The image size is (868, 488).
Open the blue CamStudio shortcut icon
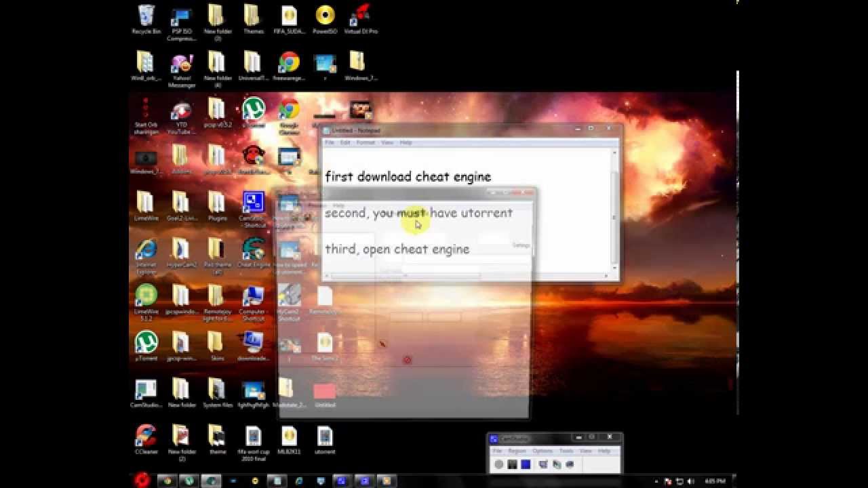(253, 207)
